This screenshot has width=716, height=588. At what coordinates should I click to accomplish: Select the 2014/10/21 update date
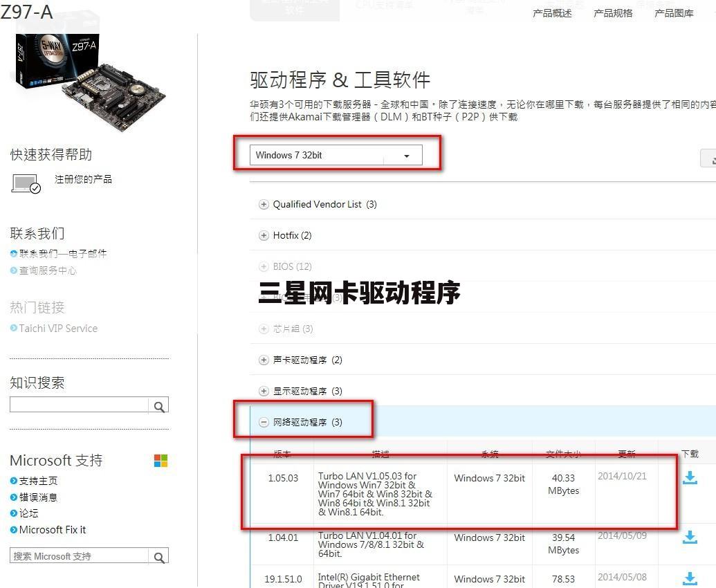[x=623, y=476]
